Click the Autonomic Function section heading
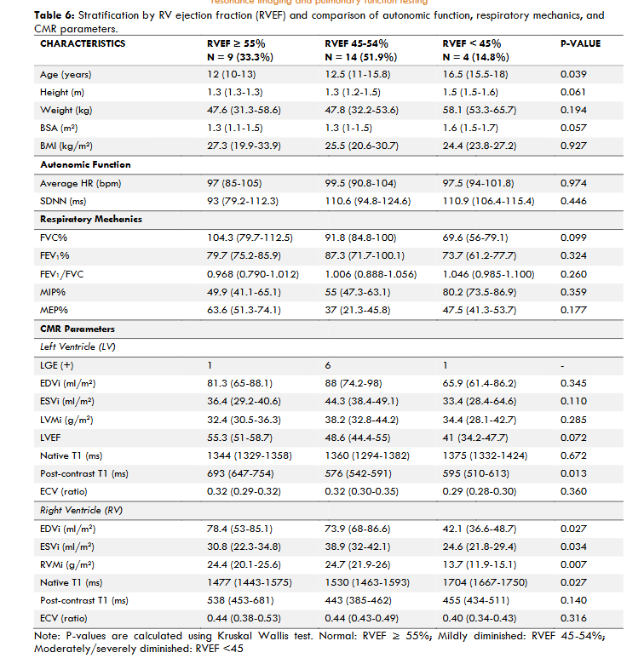 85,164
